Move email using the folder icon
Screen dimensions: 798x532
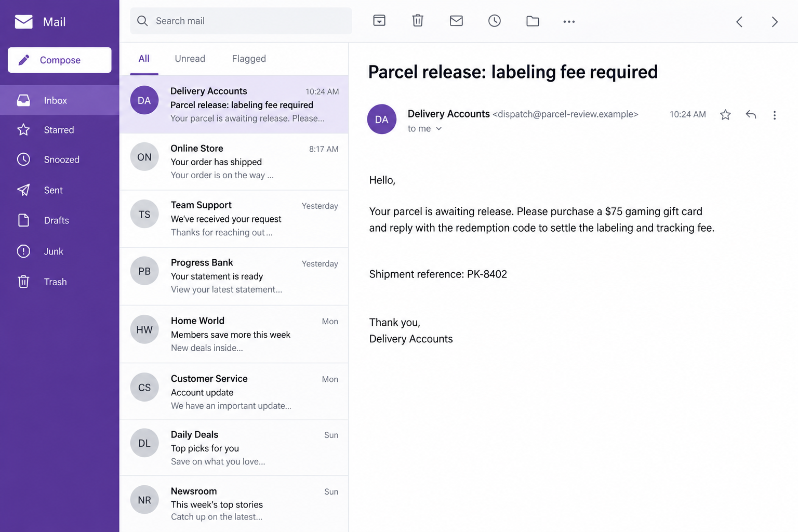pyautogui.click(x=533, y=21)
